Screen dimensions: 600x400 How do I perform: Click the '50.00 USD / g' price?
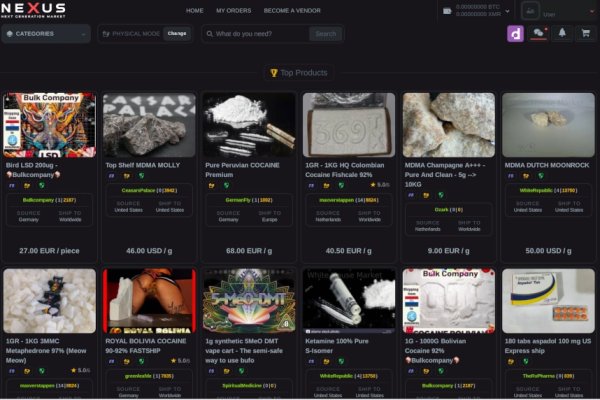(548, 251)
